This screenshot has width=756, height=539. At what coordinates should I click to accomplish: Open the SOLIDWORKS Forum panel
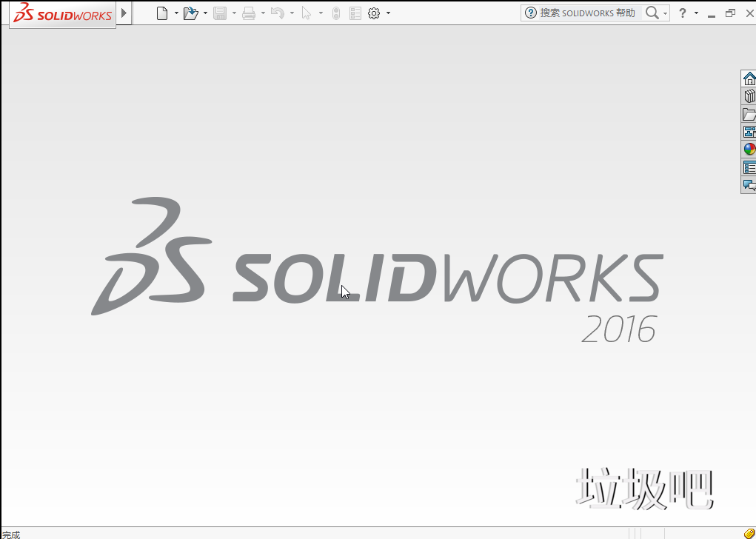pyautogui.click(x=749, y=185)
